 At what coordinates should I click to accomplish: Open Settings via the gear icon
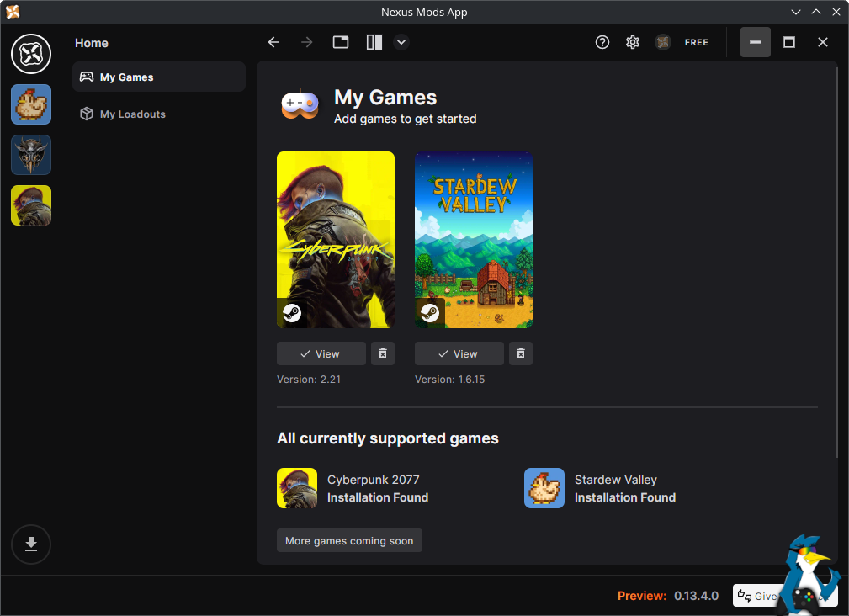[633, 42]
